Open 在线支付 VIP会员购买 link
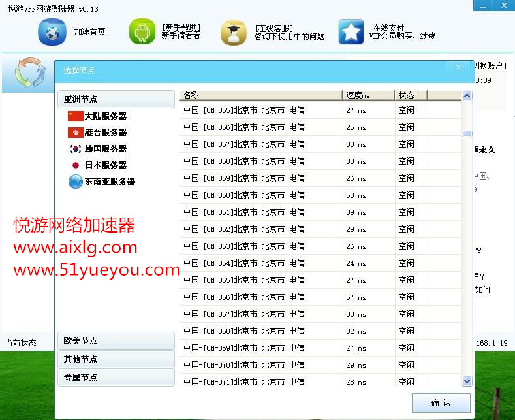The height and width of the screenshot is (420, 515). (x=402, y=32)
